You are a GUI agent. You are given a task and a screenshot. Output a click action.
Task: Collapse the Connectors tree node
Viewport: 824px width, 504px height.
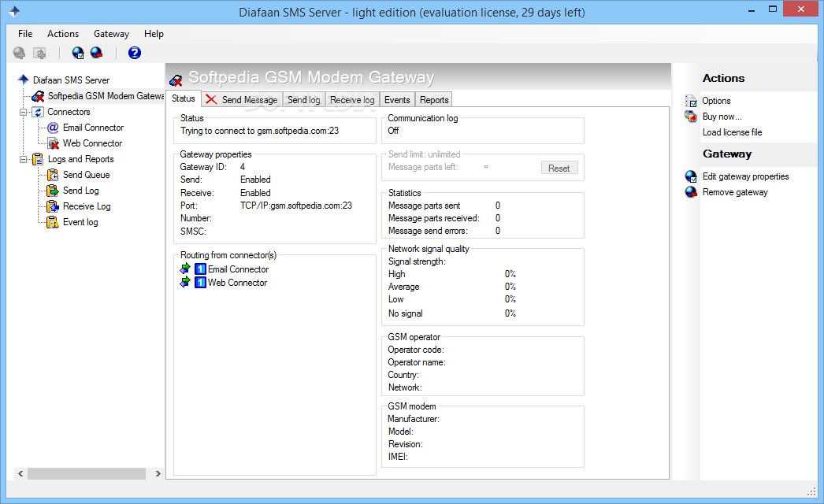[x=23, y=112]
